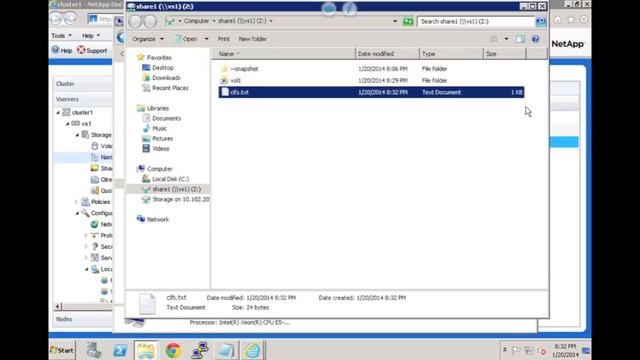Select the Nodes tab in NetApp

(83, 319)
